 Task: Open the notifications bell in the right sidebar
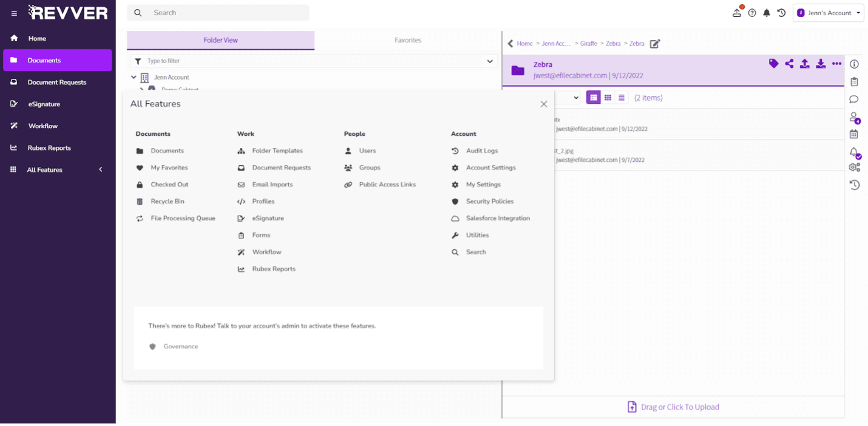coord(854,152)
